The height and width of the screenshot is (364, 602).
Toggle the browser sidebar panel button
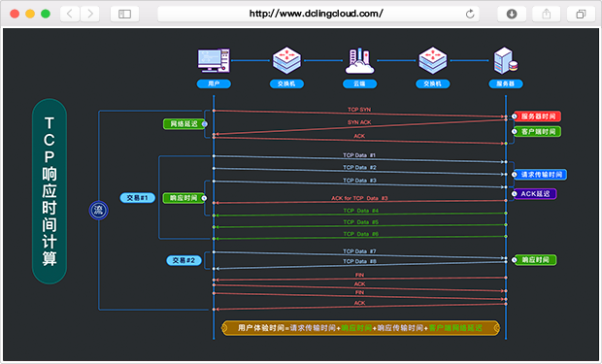(125, 15)
